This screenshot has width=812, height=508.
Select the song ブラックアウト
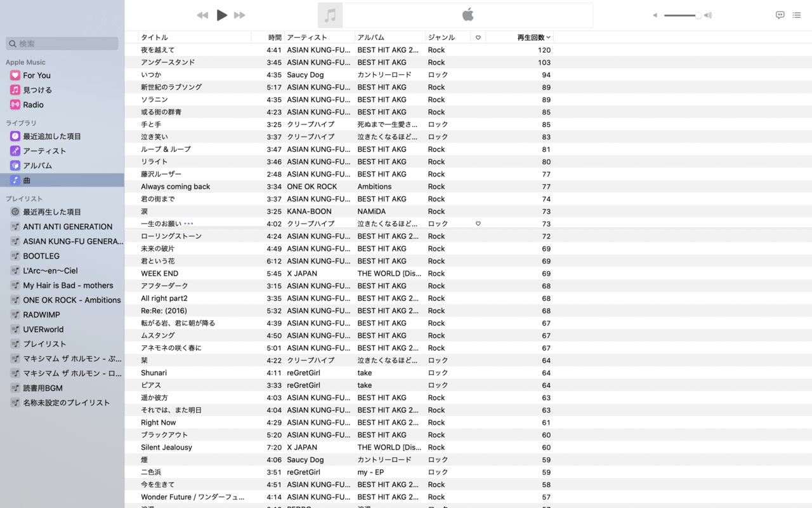click(x=164, y=435)
